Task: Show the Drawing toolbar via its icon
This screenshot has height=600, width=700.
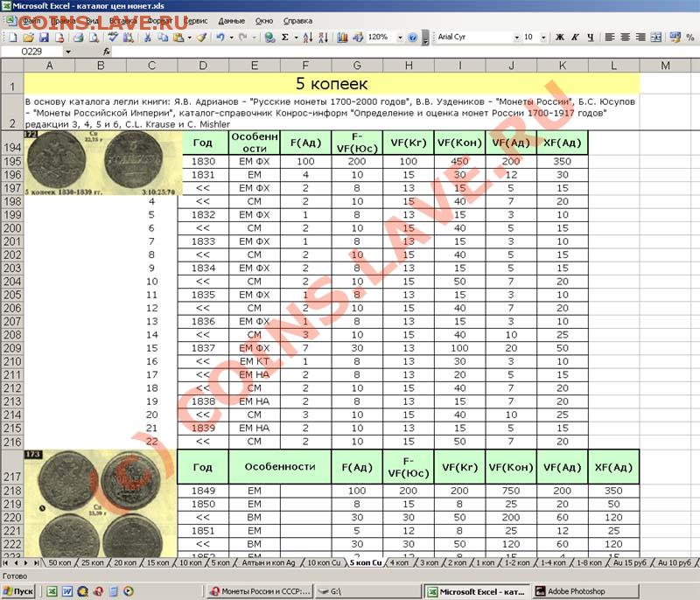Action: 358,38
